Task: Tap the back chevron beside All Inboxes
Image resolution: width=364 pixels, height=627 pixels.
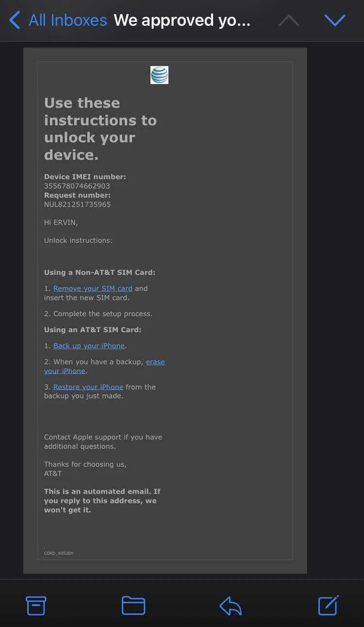Action: click(15, 20)
